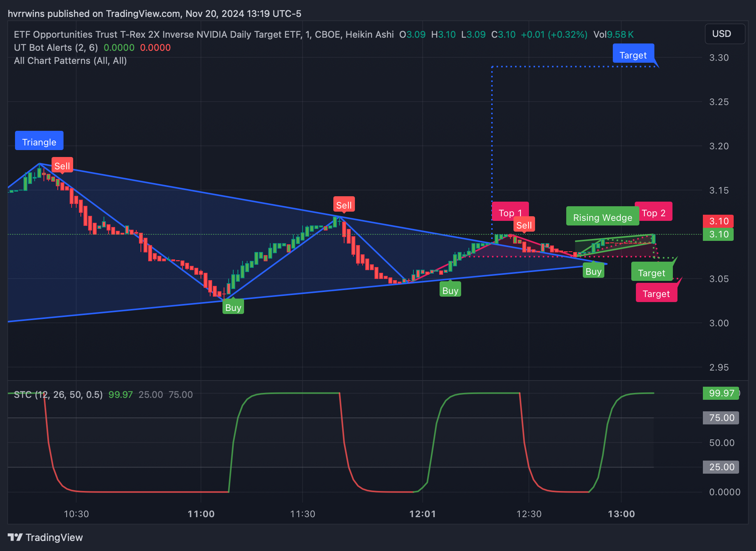Click the 3.20 price axis label
This screenshot has width=756, height=551.
(719, 146)
